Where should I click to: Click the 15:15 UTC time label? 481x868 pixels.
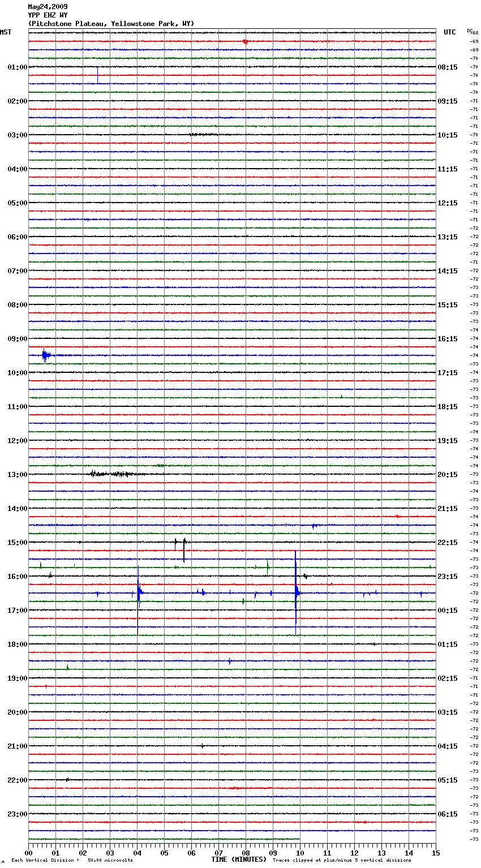tap(448, 305)
